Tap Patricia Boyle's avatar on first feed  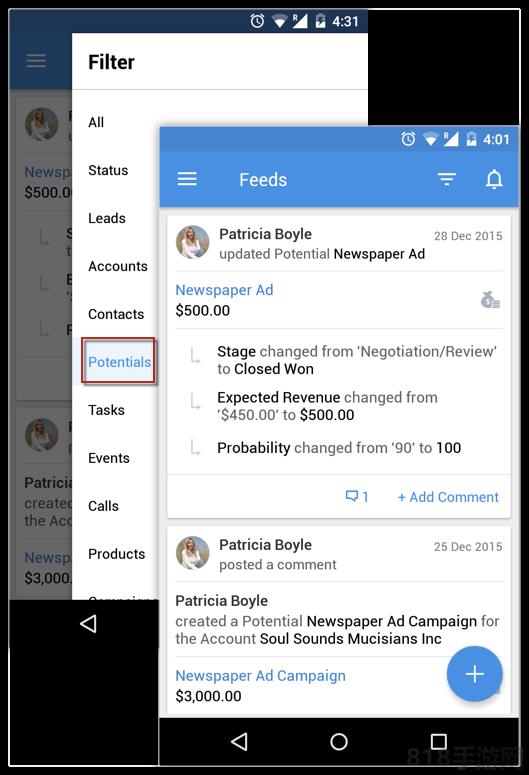pos(193,242)
